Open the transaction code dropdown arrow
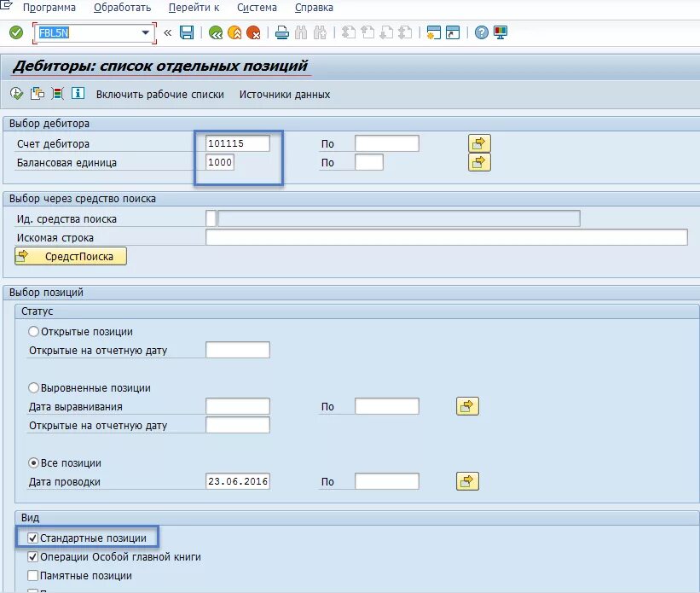The width and height of the screenshot is (700, 593). (145, 32)
